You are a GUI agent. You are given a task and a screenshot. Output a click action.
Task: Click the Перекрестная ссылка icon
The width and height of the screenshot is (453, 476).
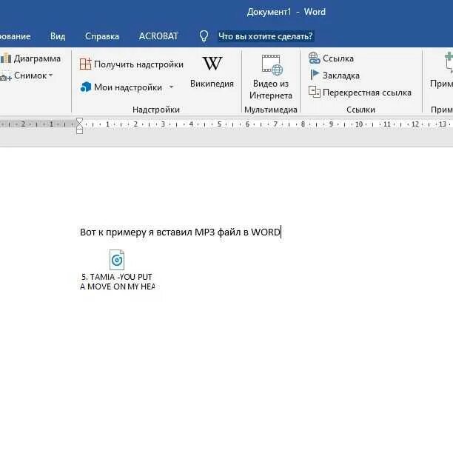(315, 92)
